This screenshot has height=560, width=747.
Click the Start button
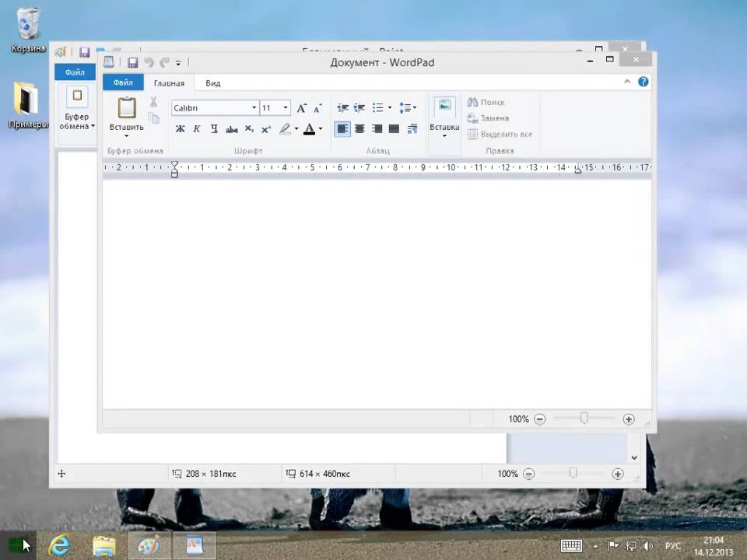coord(18,545)
